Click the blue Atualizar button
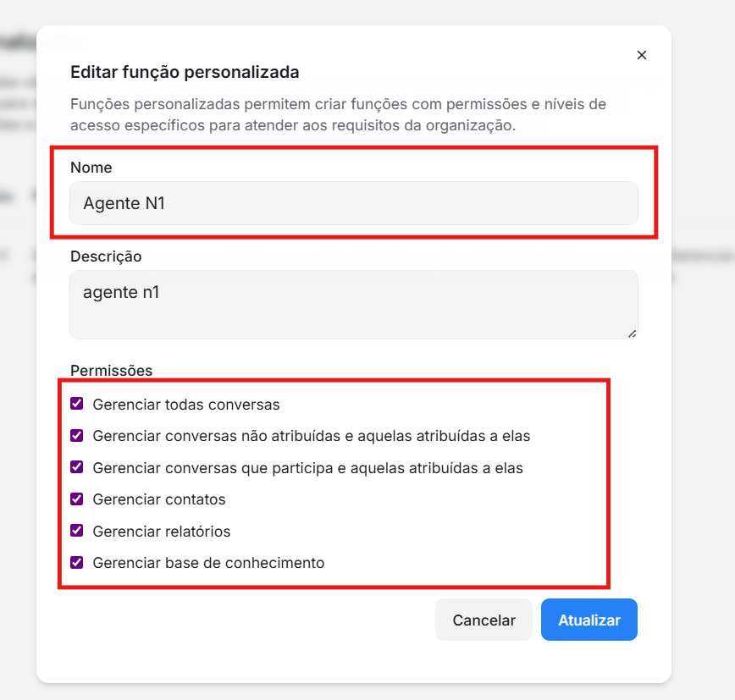This screenshot has width=735, height=700. tap(589, 620)
